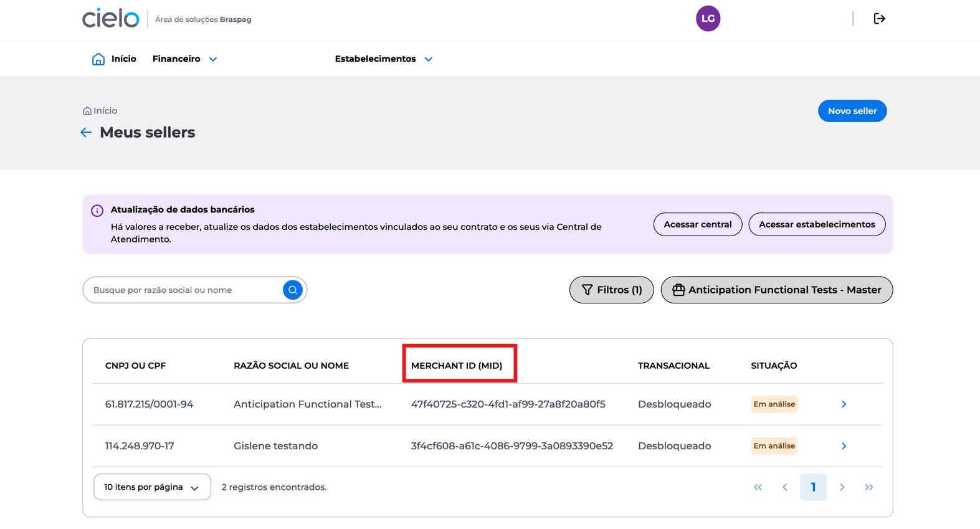Click the SITUAÇÃO column header
The width and height of the screenshot is (980, 529).
pos(774,366)
